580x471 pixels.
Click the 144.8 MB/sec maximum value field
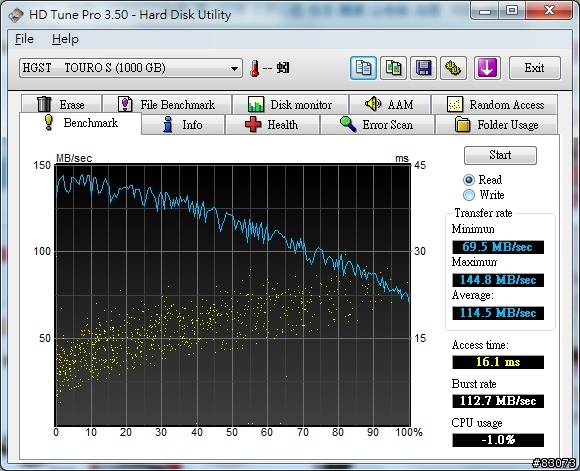click(x=498, y=280)
